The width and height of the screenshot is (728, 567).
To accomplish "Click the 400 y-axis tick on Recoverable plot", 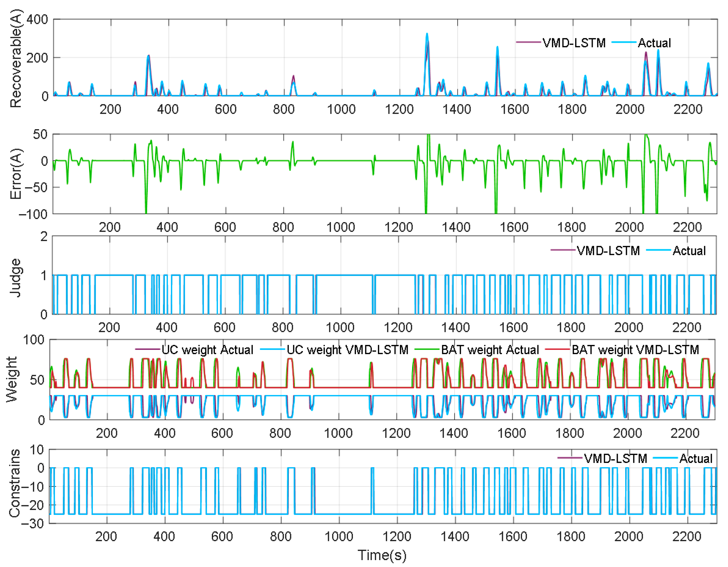I will [x=37, y=19].
